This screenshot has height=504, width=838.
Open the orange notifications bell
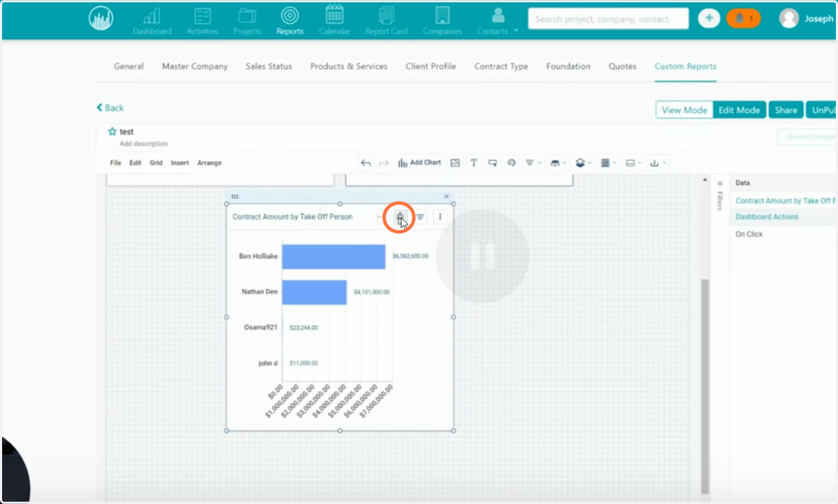click(x=743, y=19)
